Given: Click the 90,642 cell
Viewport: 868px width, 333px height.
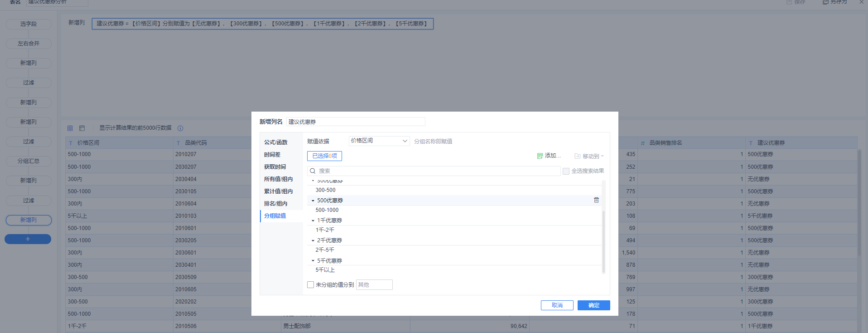Looking at the screenshot, I should [470, 326].
